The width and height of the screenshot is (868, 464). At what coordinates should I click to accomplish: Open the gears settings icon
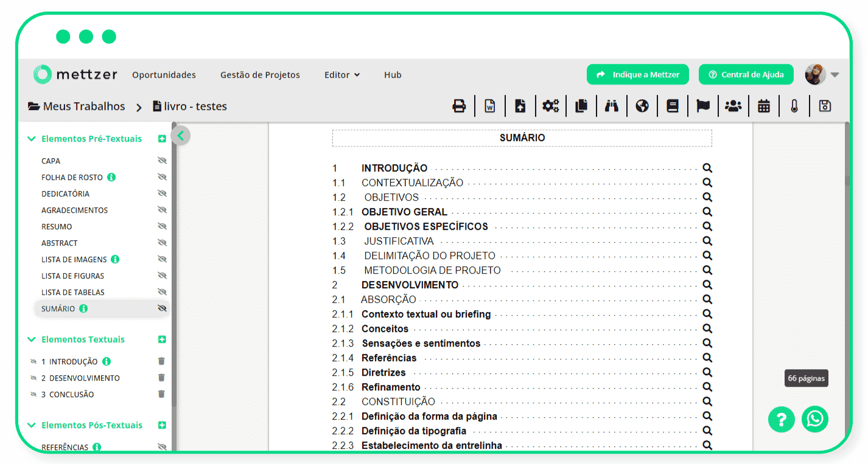click(x=551, y=106)
